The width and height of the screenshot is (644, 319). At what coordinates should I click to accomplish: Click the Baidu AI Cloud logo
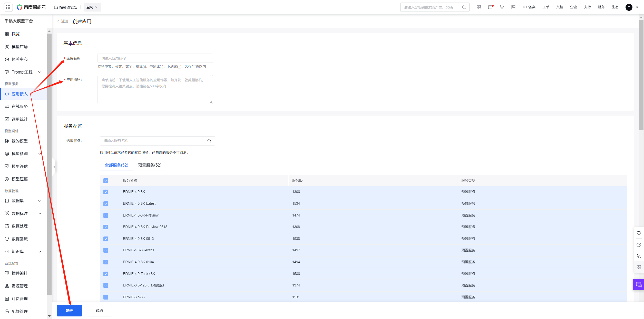coord(31,7)
